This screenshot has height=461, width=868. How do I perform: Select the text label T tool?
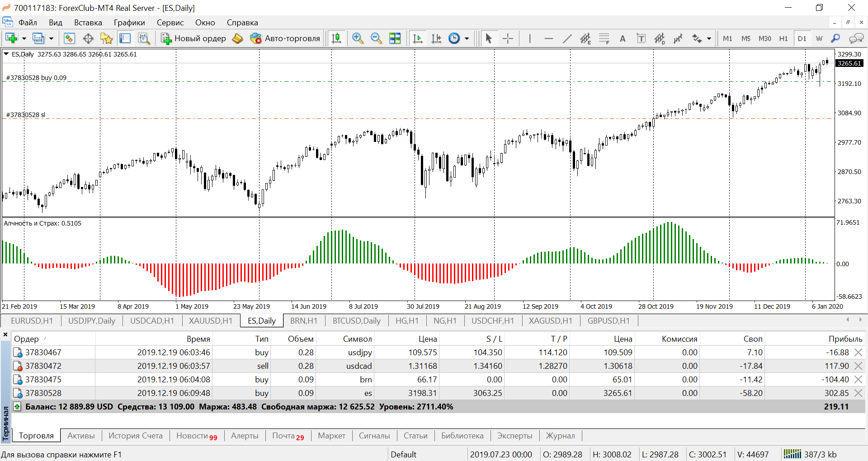point(641,38)
